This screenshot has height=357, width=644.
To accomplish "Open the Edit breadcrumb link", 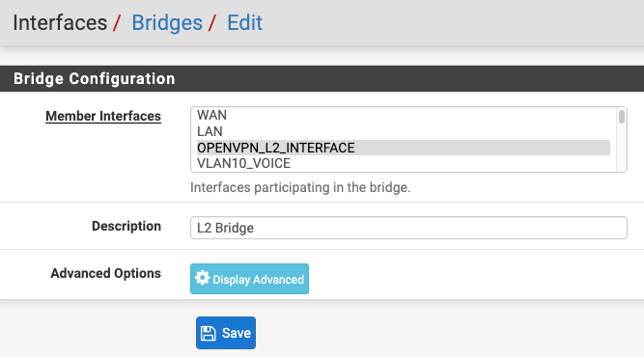I will point(245,22).
